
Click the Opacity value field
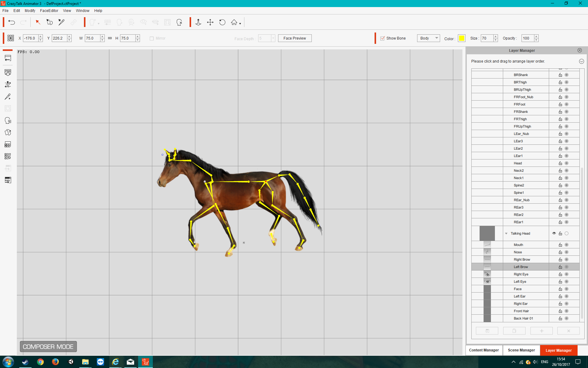click(528, 38)
